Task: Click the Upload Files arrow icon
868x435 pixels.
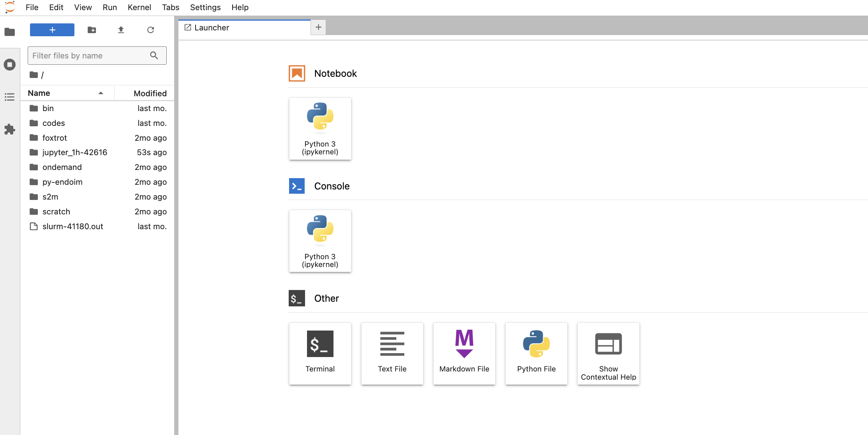Action: (121, 30)
